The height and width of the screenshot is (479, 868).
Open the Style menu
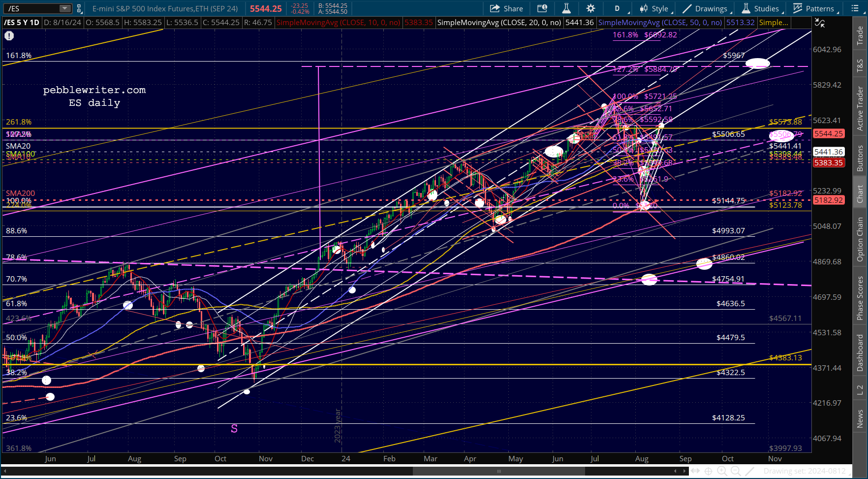click(654, 8)
